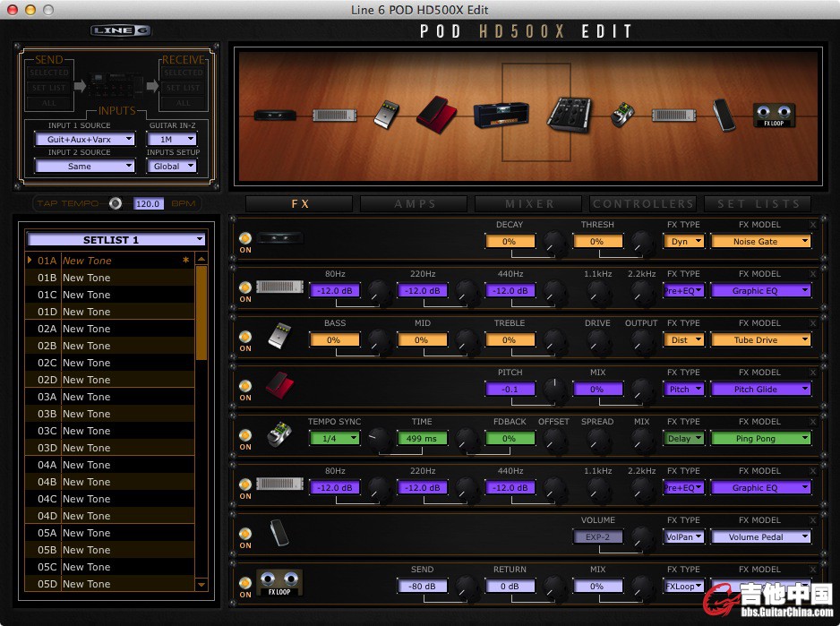Open the SETLIST 1 dropdown
Viewport: 840px width, 626px height.
pos(116,240)
